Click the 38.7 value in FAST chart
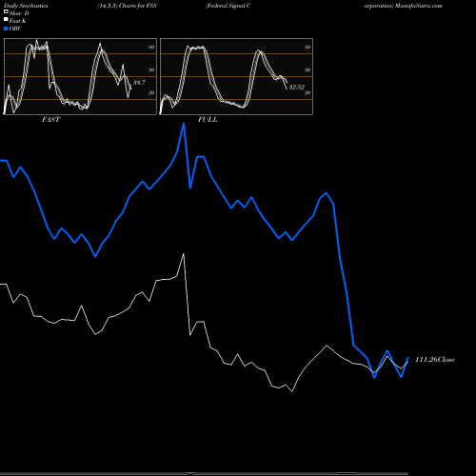The image size is (476, 476). 139,83
